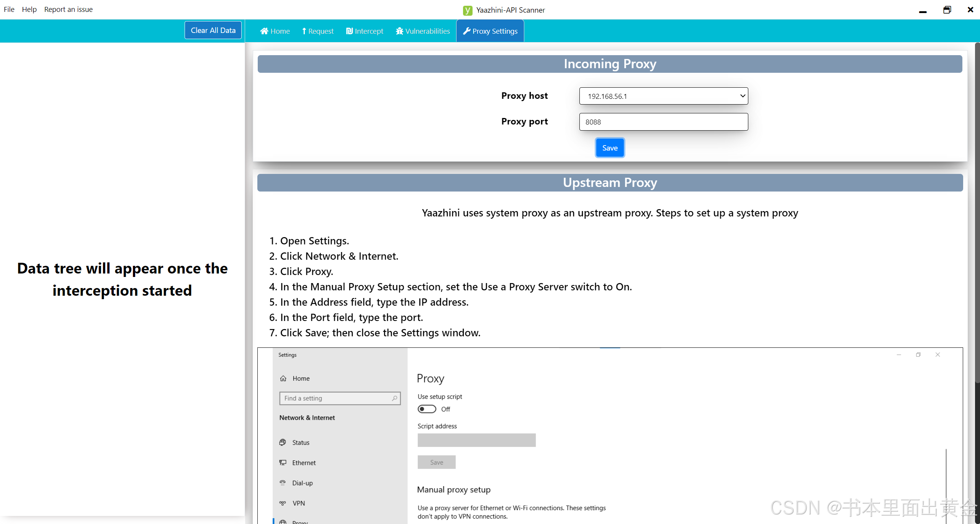Open Report an issue menu item
Image resolution: width=980 pixels, height=524 pixels.
pos(69,10)
